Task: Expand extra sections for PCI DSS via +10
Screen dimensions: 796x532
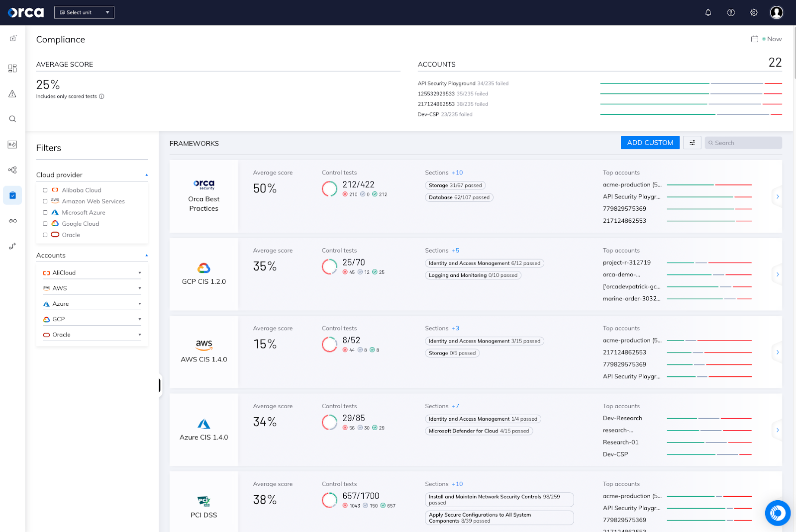Action: click(457, 484)
